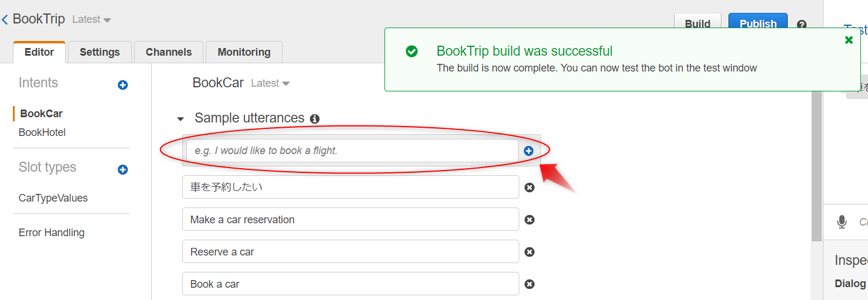Open the Monitoring tab
The height and width of the screenshot is (300, 868).
point(244,52)
